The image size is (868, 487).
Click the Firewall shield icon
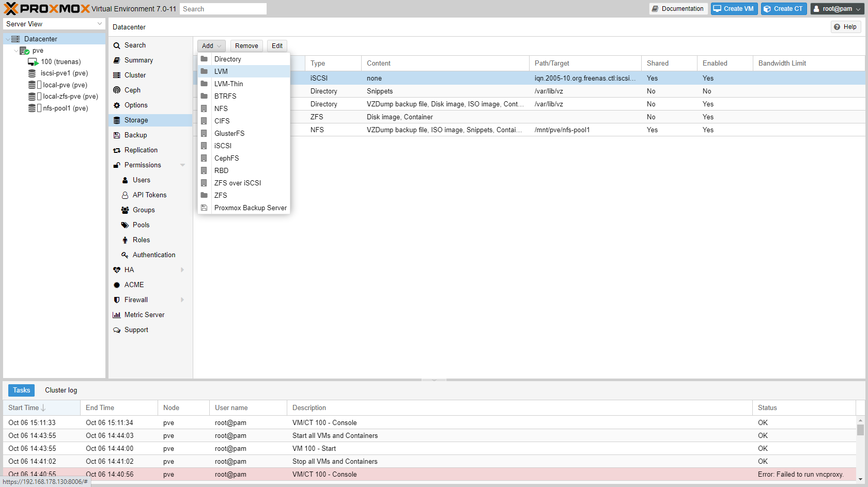coord(117,300)
